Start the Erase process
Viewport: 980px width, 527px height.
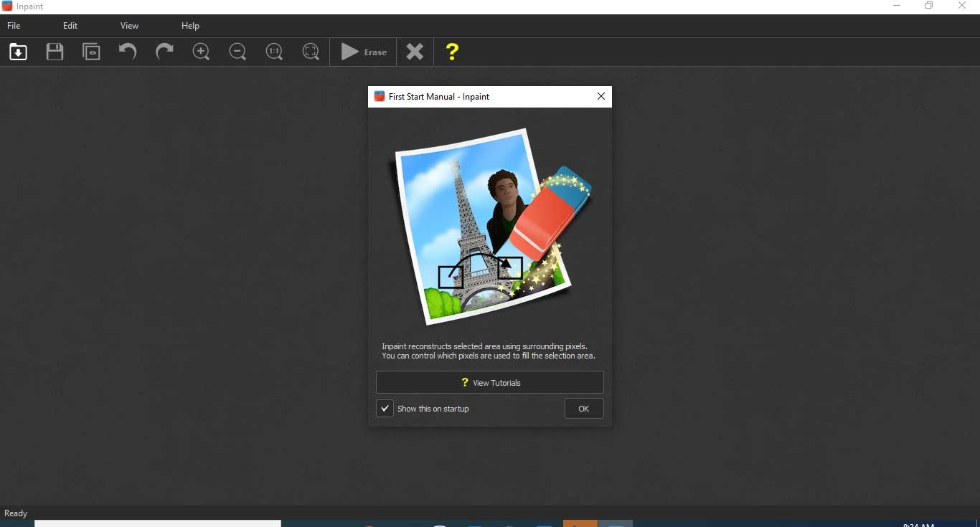[364, 52]
